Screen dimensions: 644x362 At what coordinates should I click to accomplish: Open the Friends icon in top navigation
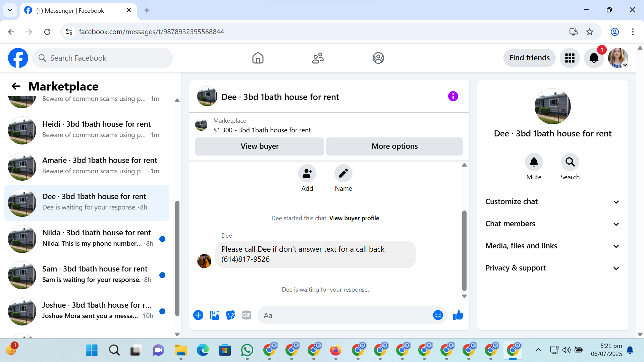[x=318, y=58]
